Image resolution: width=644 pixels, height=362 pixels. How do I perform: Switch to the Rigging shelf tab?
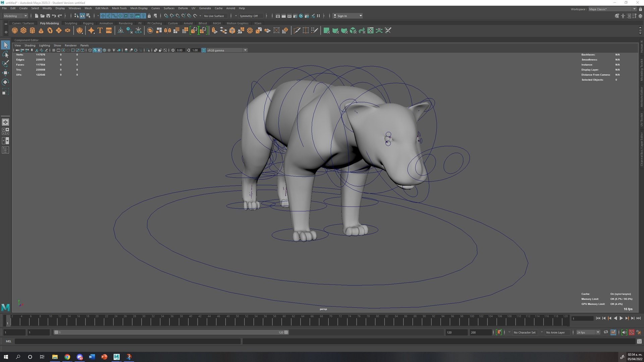tap(88, 23)
